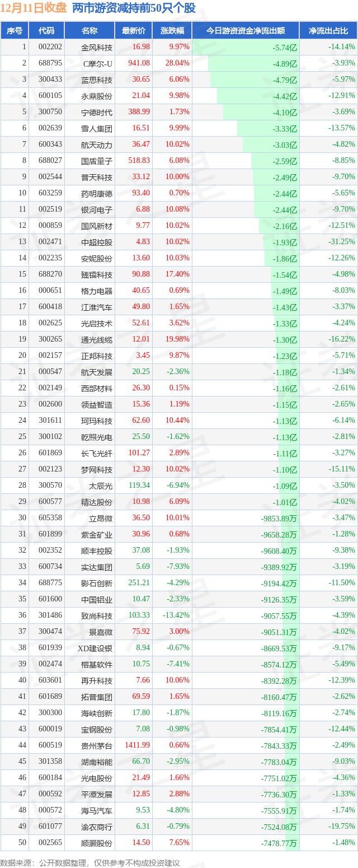Image resolution: width=358 pixels, height=868 pixels.
Task: Select stock name 安妮股份
Action: click(97, 258)
